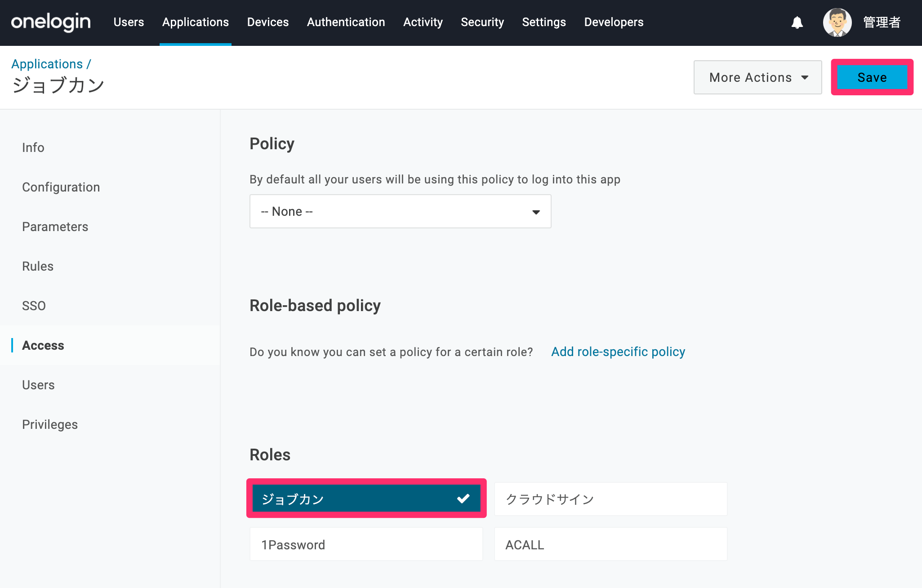Toggle the 1Password role
This screenshot has width=922, height=588.
click(x=366, y=544)
